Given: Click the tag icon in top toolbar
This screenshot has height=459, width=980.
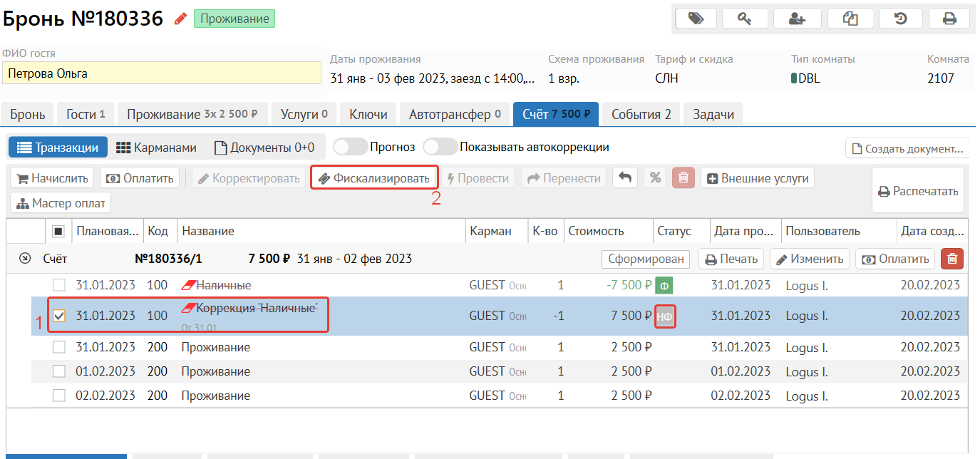Looking at the screenshot, I should click(x=696, y=19).
